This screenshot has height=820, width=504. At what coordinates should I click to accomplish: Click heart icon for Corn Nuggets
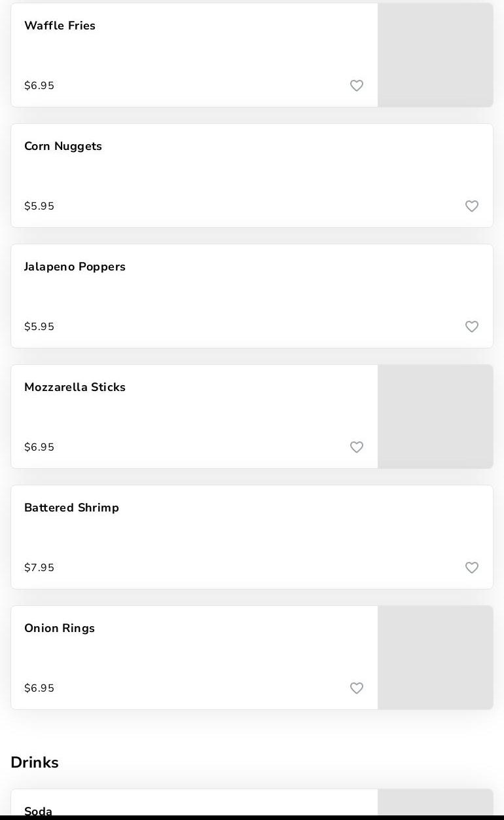click(472, 206)
